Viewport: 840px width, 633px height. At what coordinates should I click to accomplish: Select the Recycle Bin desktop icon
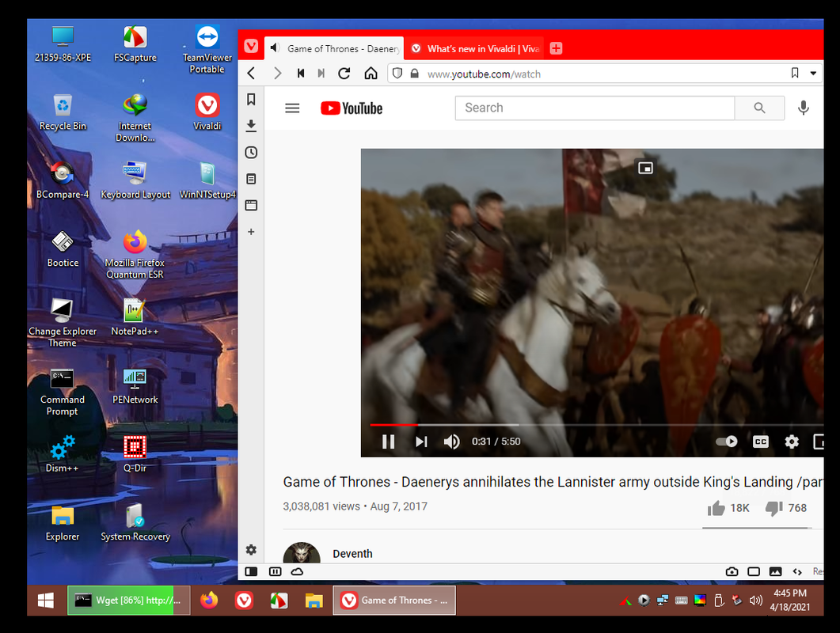(x=63, y=112)
